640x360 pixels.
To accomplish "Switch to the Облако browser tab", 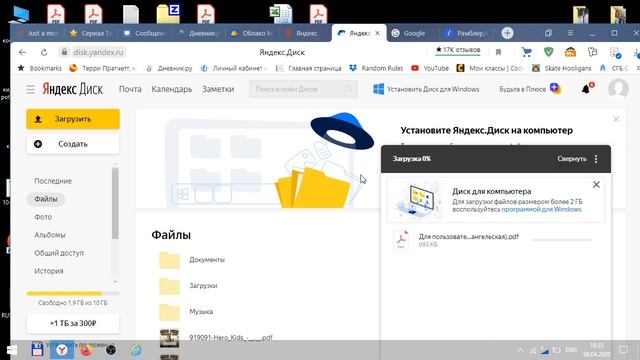I will tap(252, 33).
